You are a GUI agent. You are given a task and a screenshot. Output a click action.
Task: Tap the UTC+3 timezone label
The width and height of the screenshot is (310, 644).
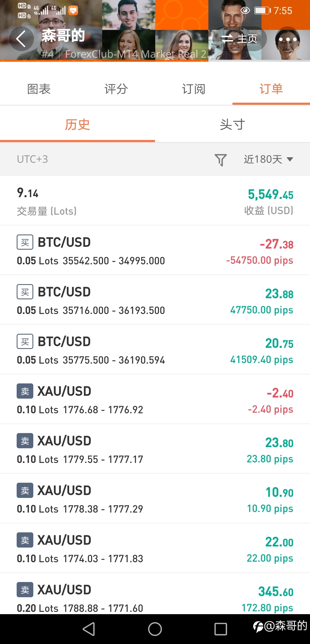(32, 159)
